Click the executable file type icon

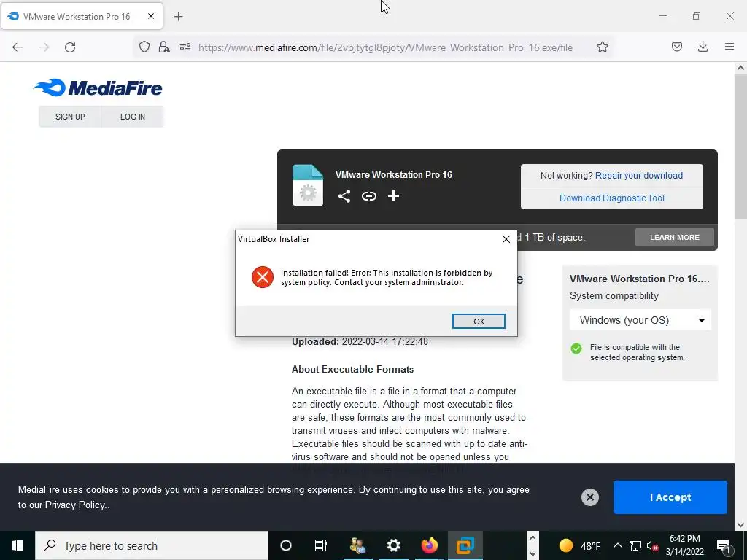(x=308, y=184)
